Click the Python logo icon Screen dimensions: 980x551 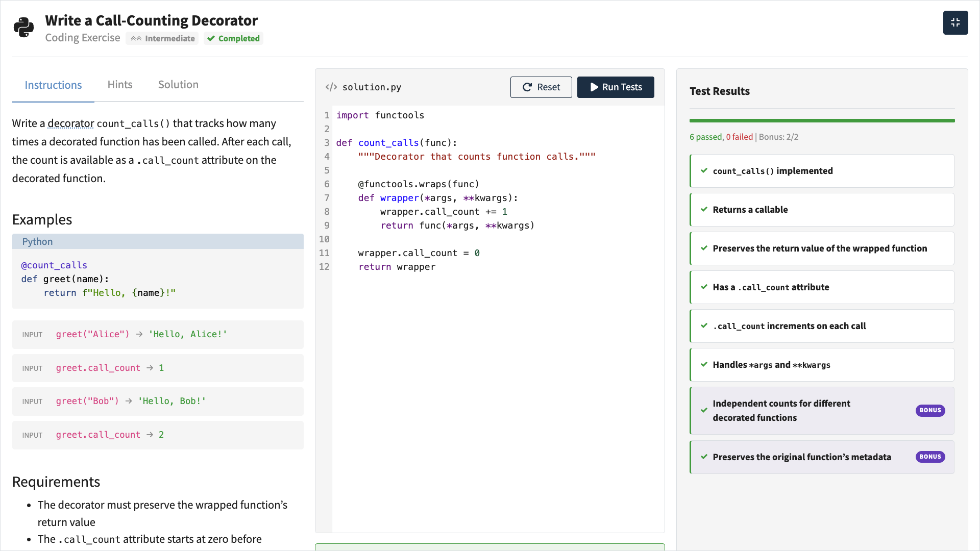tap(23, 28)
